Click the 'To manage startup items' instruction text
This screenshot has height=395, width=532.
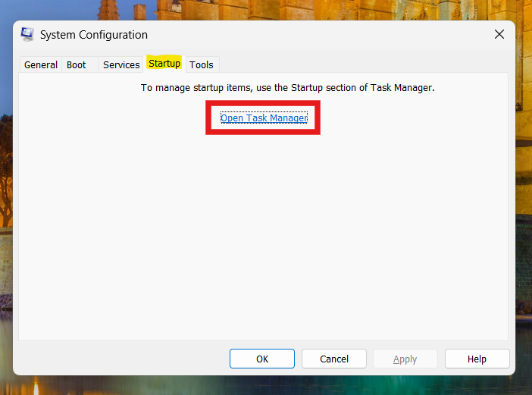(x=288, y=87)
